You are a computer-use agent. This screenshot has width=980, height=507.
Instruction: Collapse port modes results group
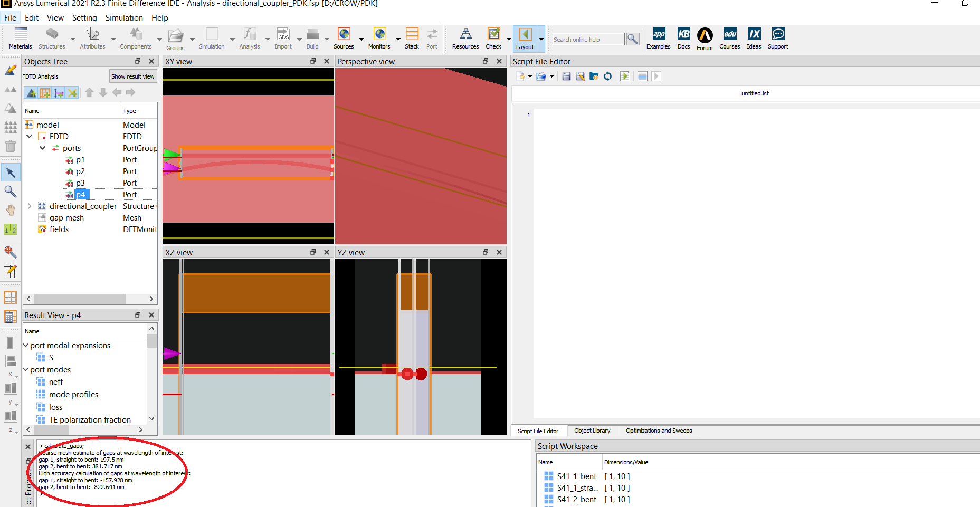point(26,369)
